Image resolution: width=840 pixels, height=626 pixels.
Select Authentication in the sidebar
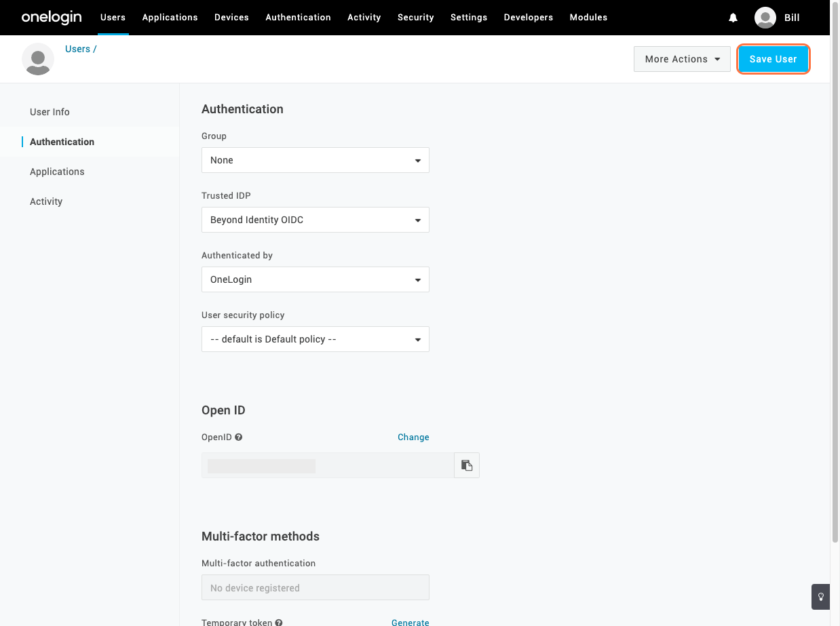(62, 142)
